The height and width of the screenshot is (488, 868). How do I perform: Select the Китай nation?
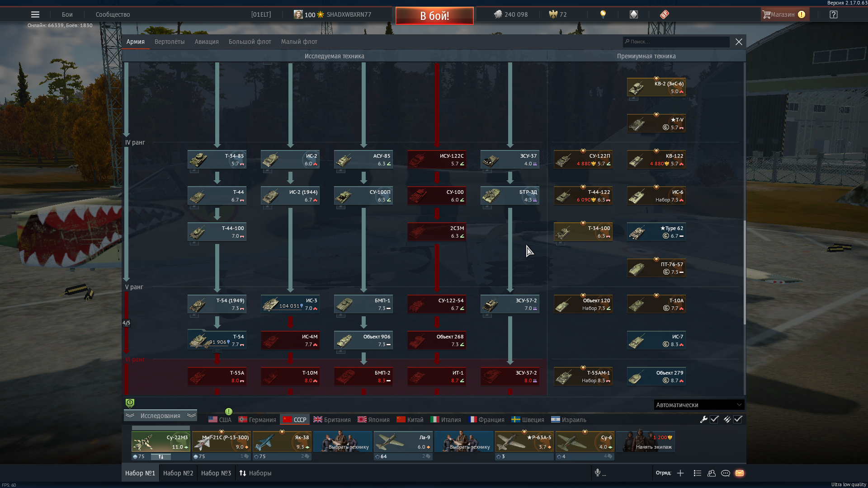(410, 420)
